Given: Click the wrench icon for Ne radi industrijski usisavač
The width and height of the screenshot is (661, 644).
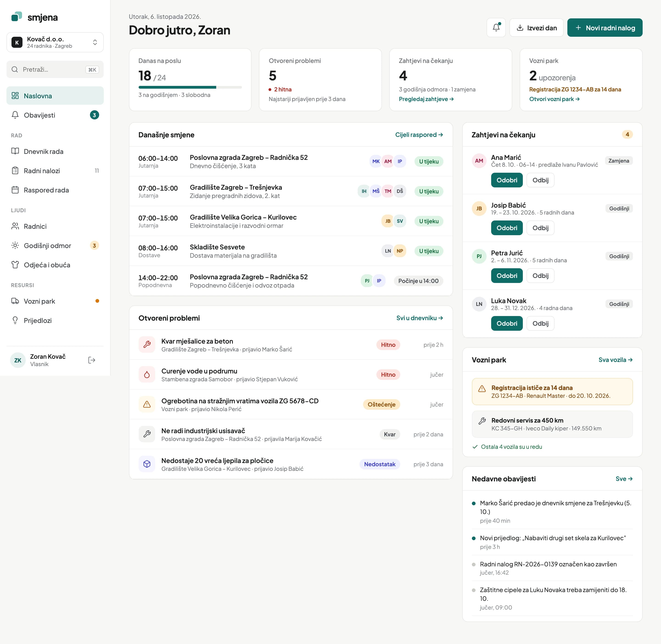Looking at the screenshot, I should point(147,434).
